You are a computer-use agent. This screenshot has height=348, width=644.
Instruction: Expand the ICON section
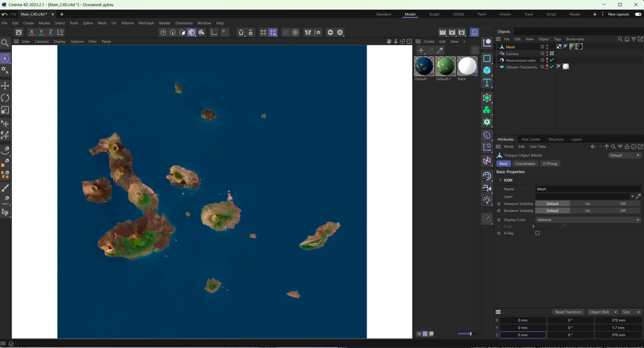click(x=500, y=180)
